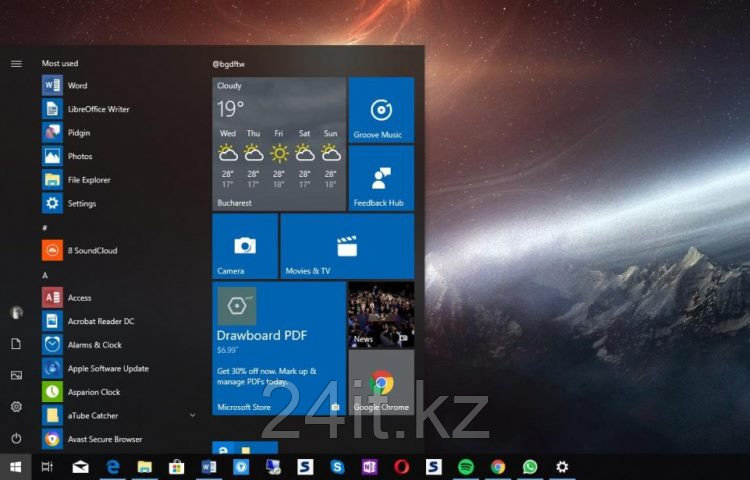
Task: Open the News tile thumbnail
Action: [381, 314]
